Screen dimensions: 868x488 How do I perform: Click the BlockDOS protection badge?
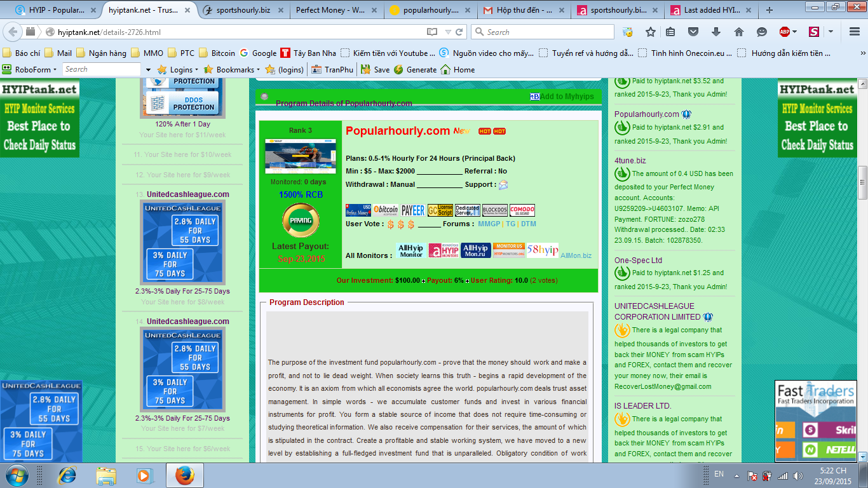click(495, 210)
